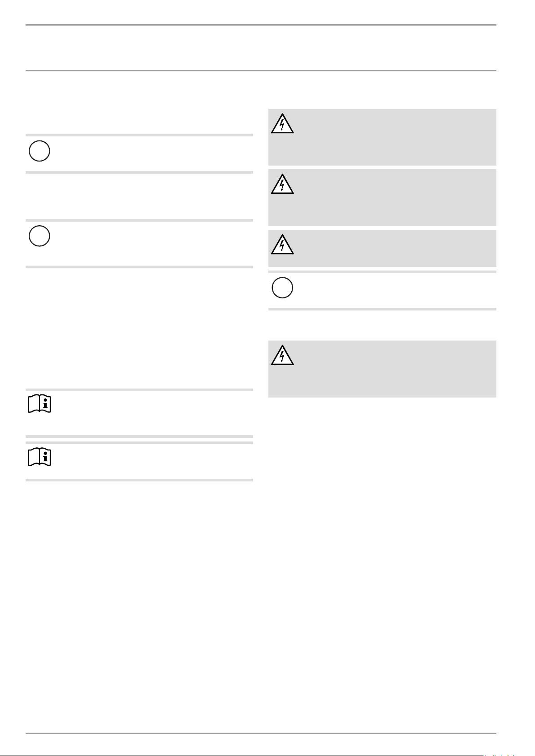This screenshot has height=756, width=535.
Task: Click inside the topmost gray warning box
Action: [390, 137]
